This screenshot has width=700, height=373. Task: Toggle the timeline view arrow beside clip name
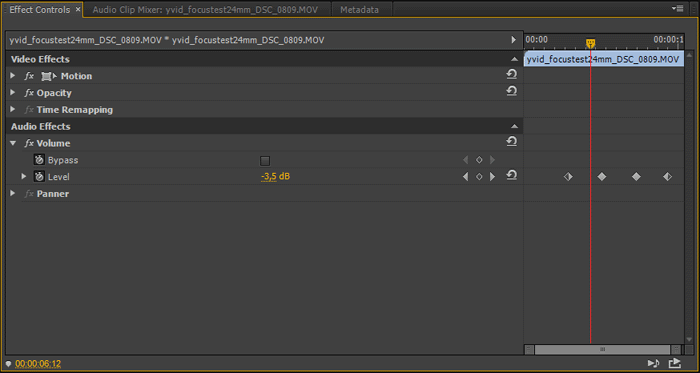point(513,40)
